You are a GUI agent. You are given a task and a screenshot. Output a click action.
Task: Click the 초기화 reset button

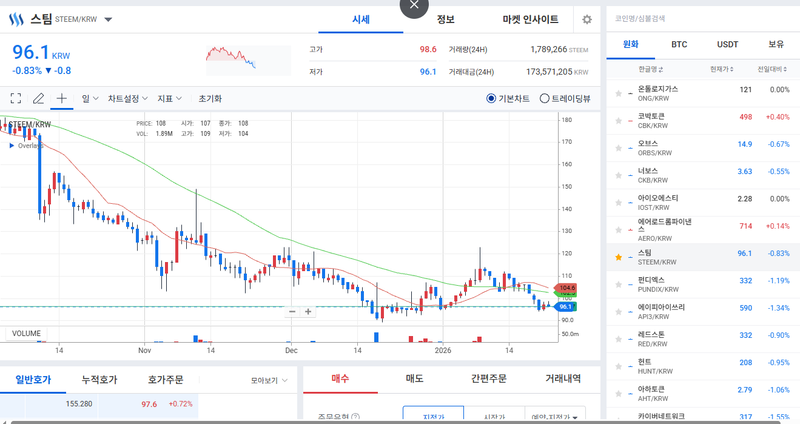pos(210,99)
